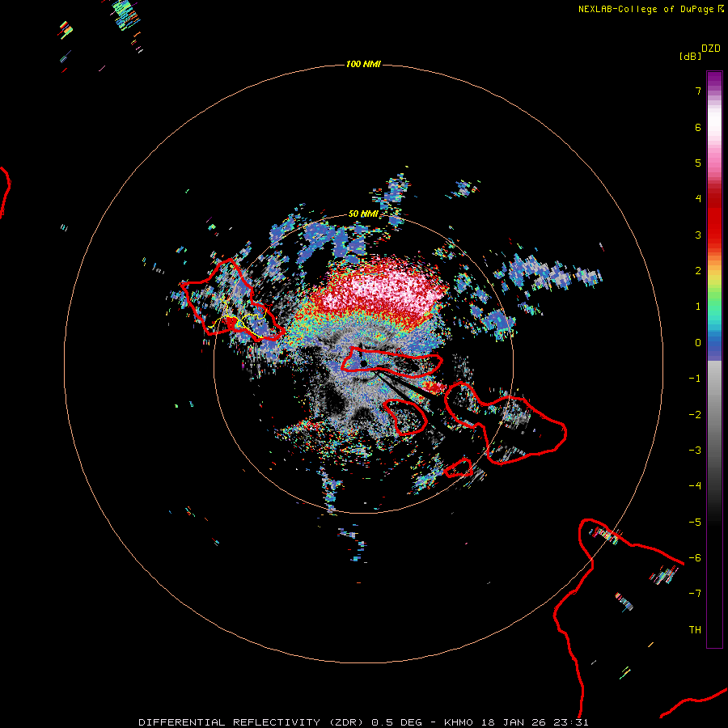728x728 pixels.
Task: Click the black radar site dot
Action: click(363, 363)
